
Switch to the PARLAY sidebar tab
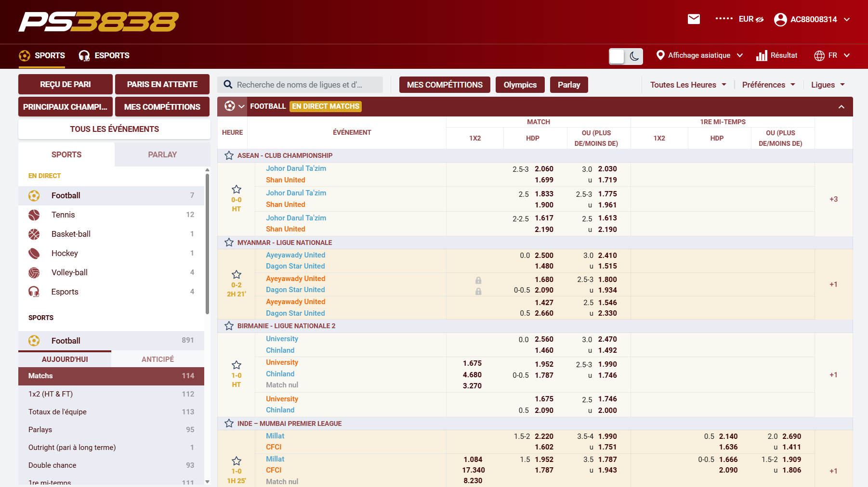[162, 154]
